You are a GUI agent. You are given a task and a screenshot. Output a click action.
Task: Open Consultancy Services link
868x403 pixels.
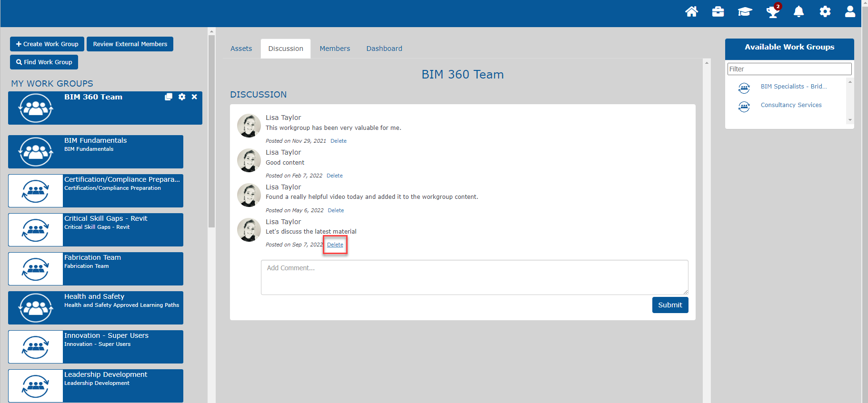tap(791, 105)
